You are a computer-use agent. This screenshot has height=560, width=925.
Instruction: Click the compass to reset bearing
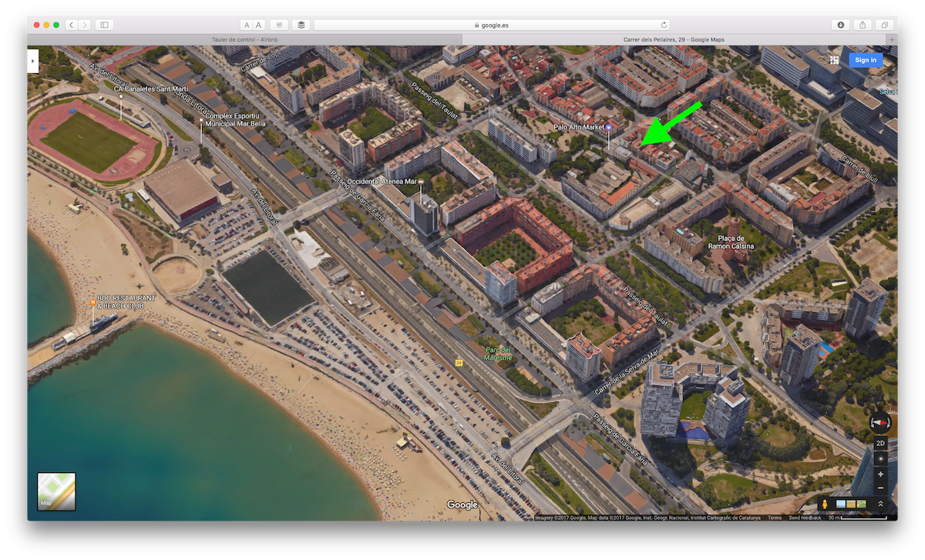[x=880, y=423]
